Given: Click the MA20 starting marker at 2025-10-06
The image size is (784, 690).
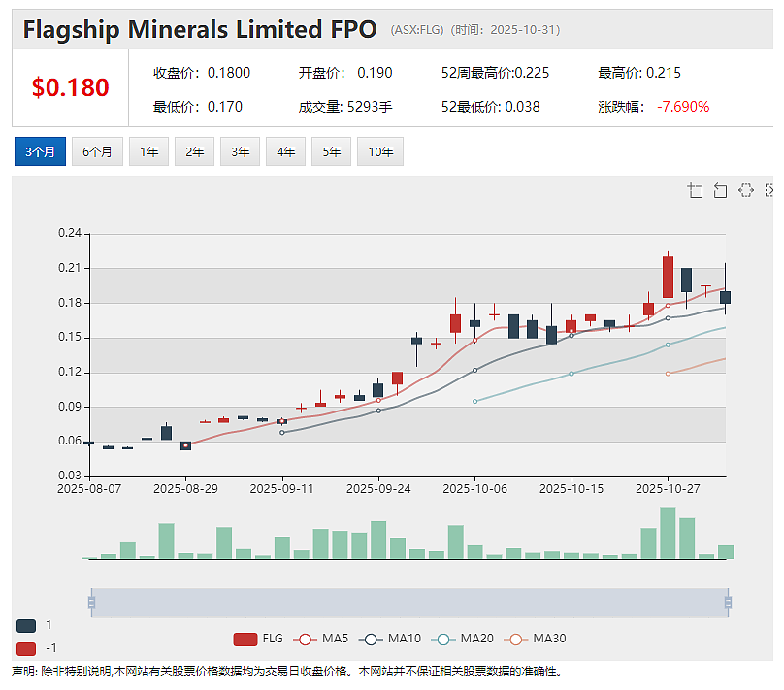Looking at the screenshot, I should pos(475,401).
